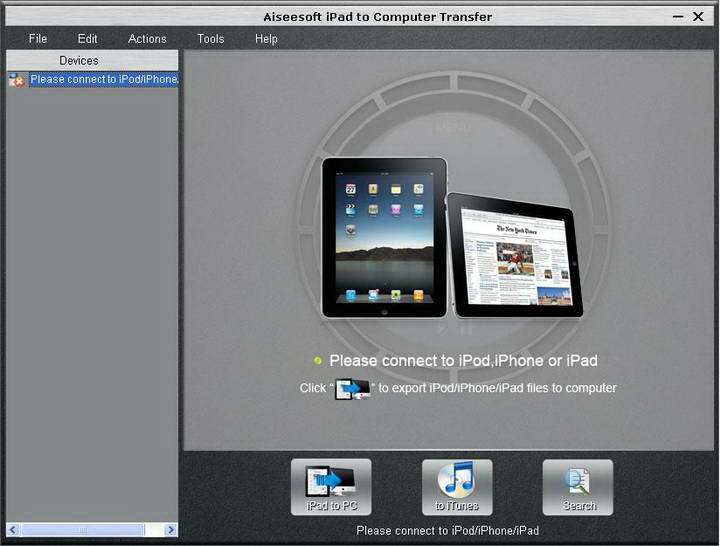This screenshot has width=720, height=546.
Task: Click the to iTunes transfer button
Action: (x=457, y=487)
